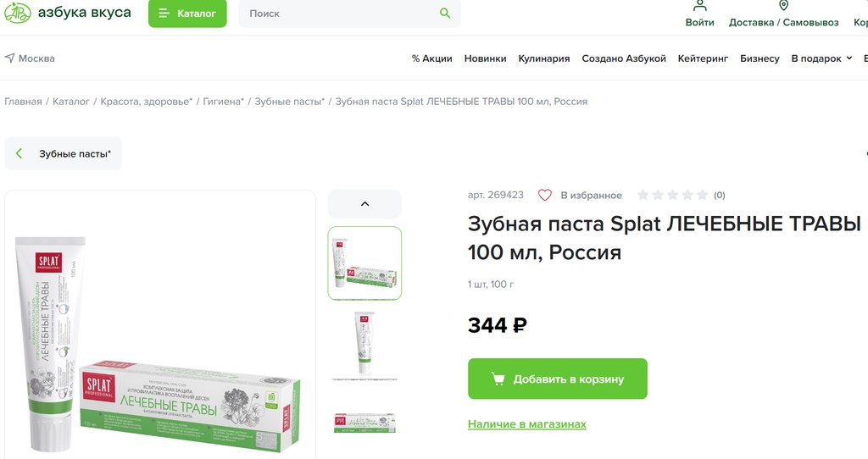Open the Каталог menu button
This screenshot has height=459, width=868.
click(187, 14)
